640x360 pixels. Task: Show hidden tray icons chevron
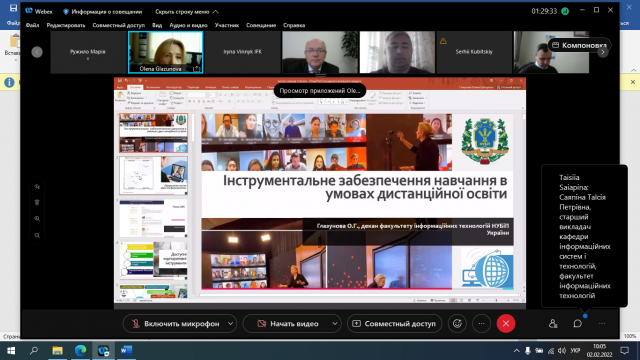point(516,351)
